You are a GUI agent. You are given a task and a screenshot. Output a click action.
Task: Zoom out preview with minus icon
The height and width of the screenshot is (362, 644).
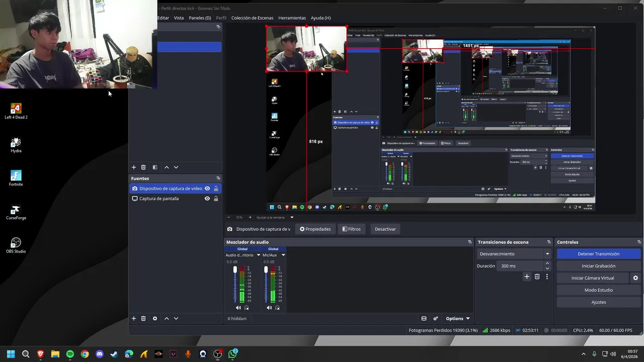[x=228, y=217]
